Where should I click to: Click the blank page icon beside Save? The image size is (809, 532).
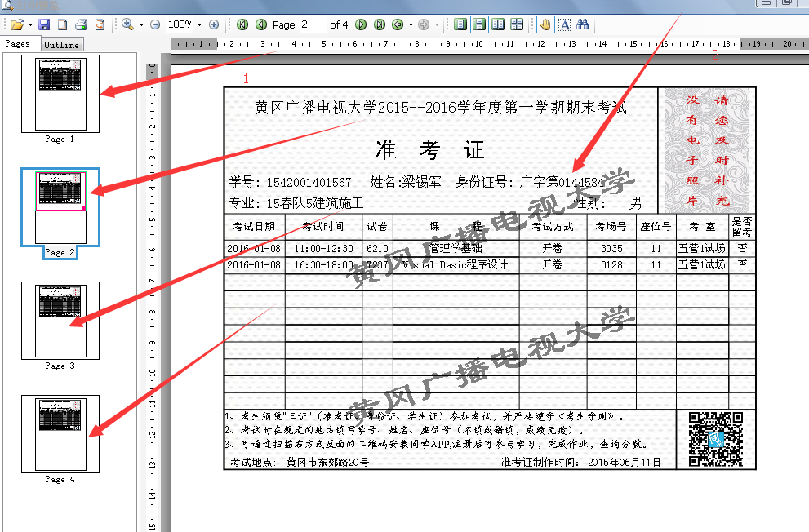[x=62, y=24]
